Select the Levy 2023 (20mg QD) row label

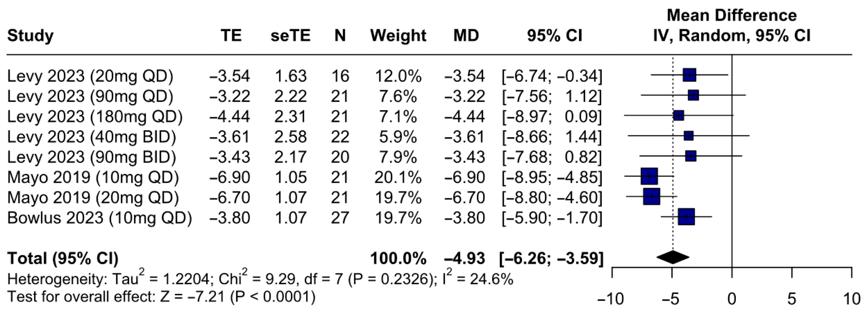point(90,76)
